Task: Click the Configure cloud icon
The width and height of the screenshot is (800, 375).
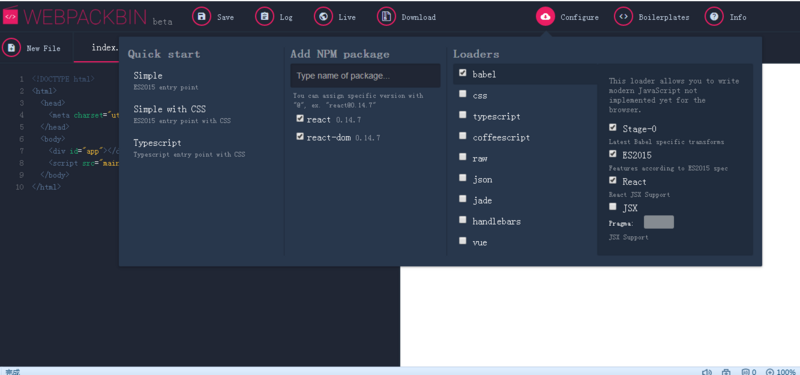Action: tap(545, 17)
